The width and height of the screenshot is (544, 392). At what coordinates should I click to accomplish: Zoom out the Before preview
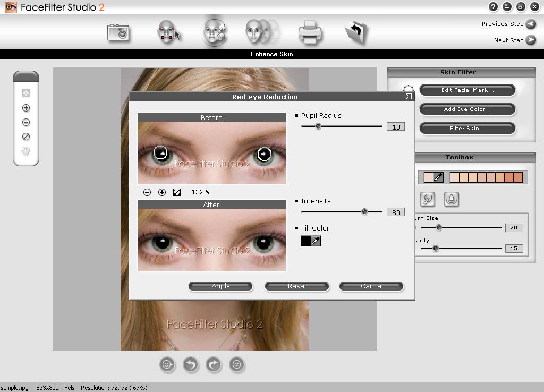point(147,192)
